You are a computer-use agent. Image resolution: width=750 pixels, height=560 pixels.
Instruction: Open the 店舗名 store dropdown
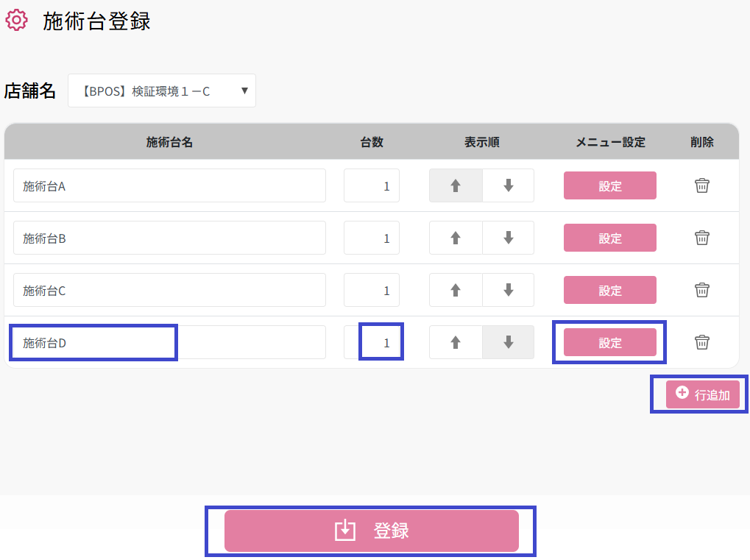pos(162,91)
